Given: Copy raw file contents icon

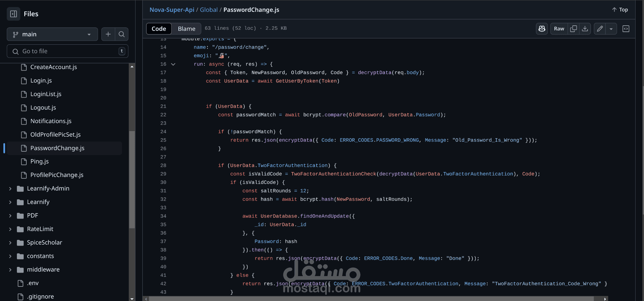Looking at the screenshot, I should tap(573, 29).
